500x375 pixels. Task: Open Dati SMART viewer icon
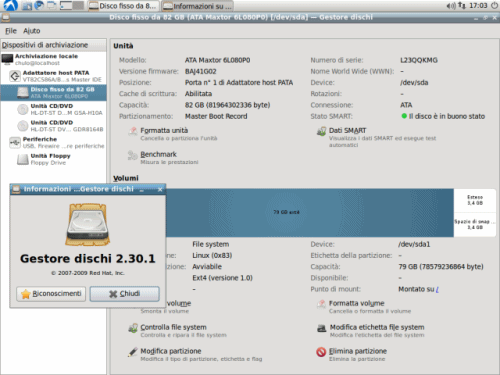tap(321, 131)
